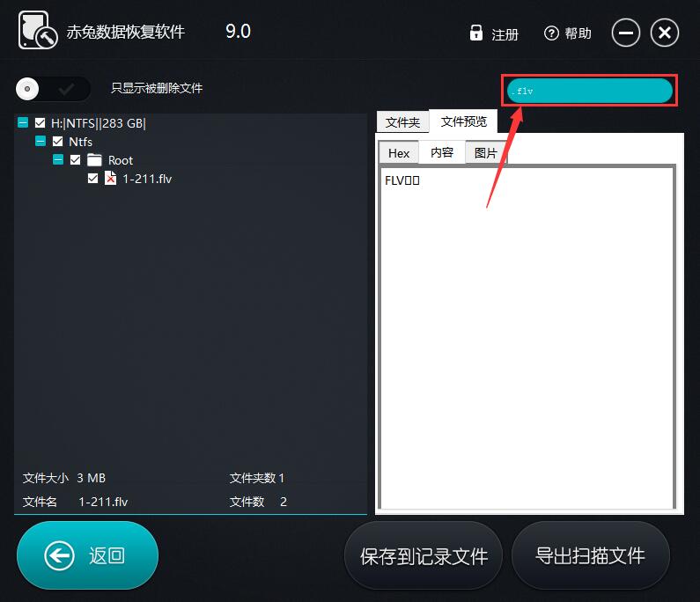Click the .flv search filter field
This screenshot has width=700, height=602.
click(589, 91)
